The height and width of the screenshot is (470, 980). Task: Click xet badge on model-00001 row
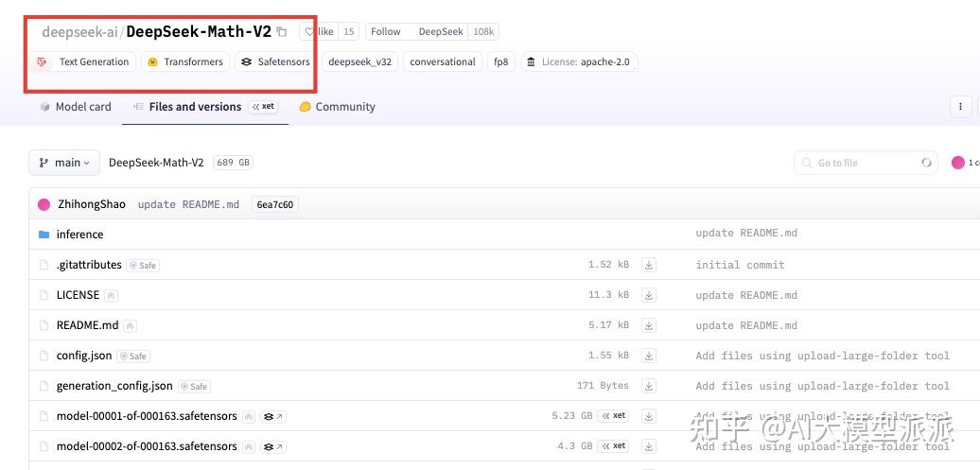click(613, 416)
